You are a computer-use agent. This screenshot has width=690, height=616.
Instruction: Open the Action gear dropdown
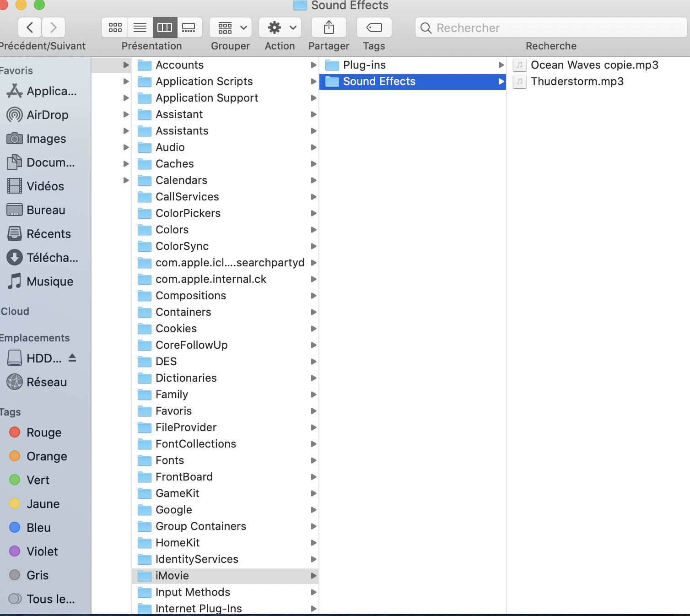[x=280, y=28]
